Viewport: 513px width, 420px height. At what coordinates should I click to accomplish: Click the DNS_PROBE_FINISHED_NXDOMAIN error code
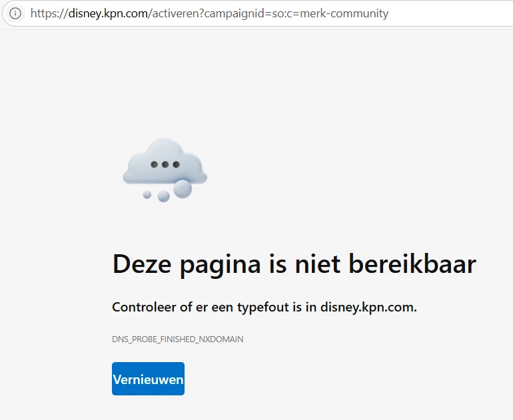pyautogui.click(x=178, y=339)
